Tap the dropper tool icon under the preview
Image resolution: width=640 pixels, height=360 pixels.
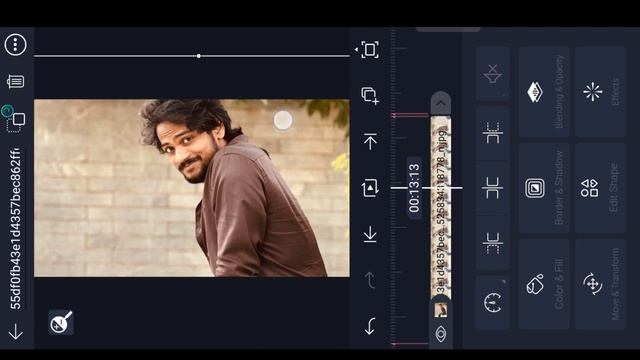tap(61, 322)
